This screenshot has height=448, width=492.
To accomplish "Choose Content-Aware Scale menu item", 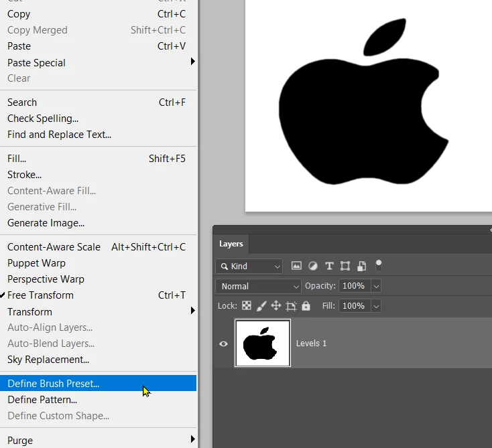I will tap(99, 246).
